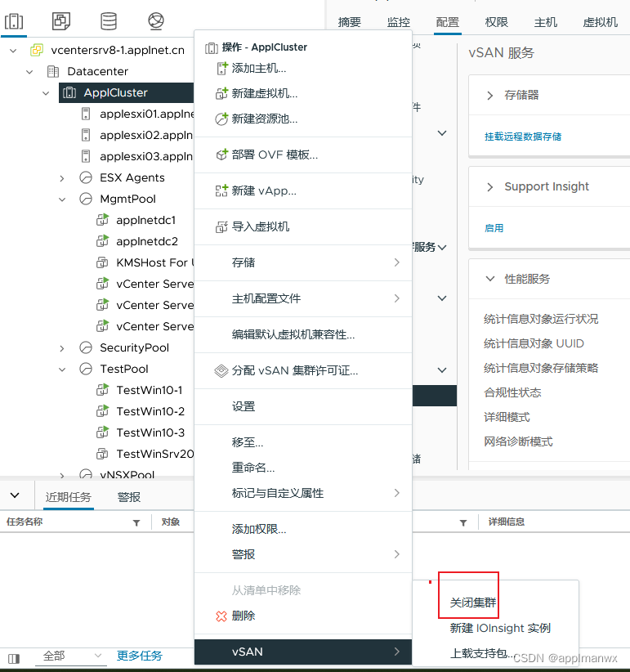Viewport: 630px width, 672px height.
Task: Switch to the 警报 tab in bottom panel
Action: (129, 497)
